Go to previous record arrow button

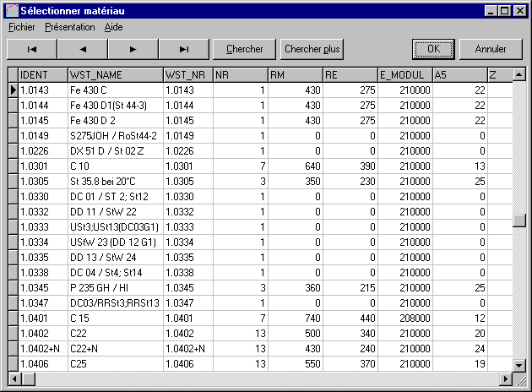(x=82, y=49)
